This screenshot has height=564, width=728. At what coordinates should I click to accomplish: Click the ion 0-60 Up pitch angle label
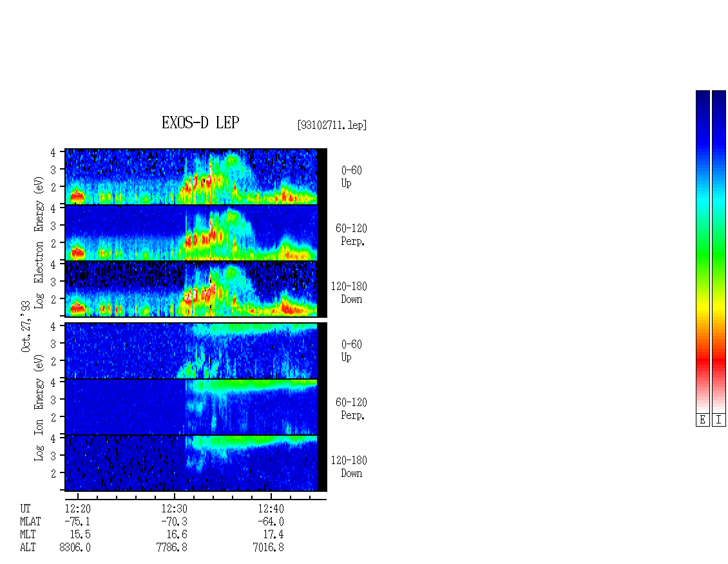pyautogui.click(x=351, y=351)
